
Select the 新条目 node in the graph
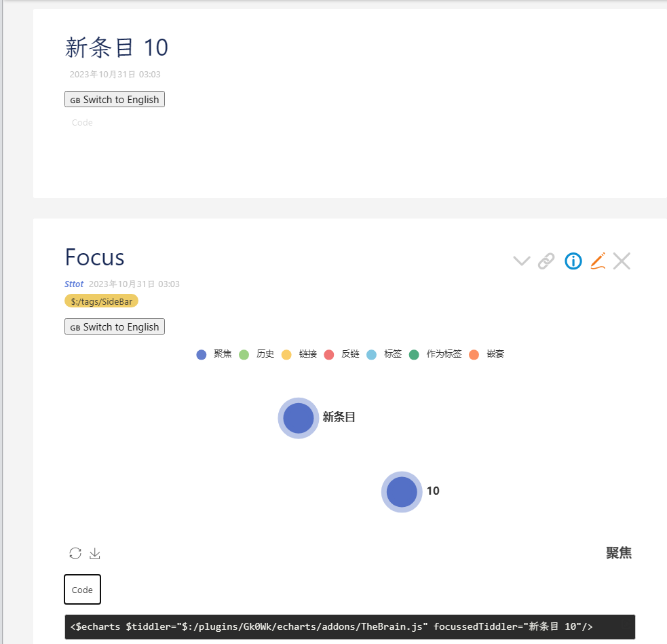[x=298, y=418]
